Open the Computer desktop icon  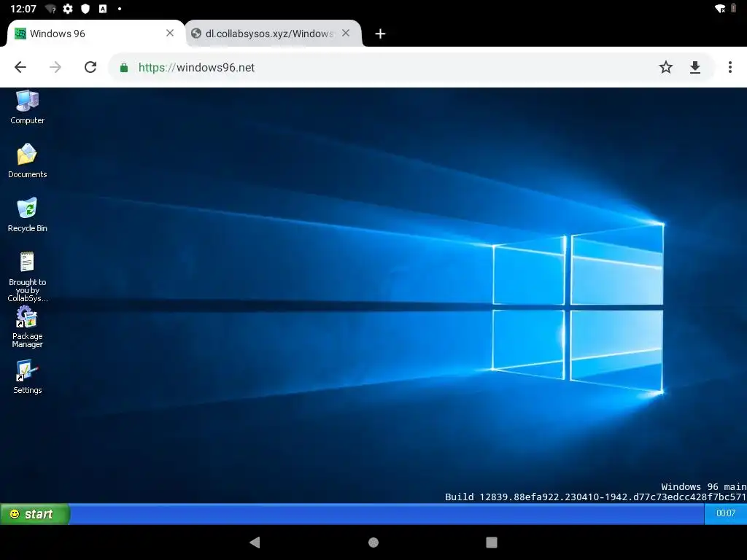point(27,106)
